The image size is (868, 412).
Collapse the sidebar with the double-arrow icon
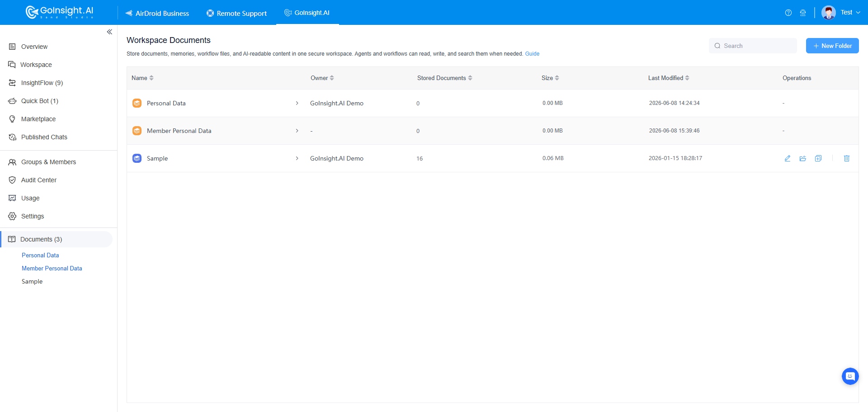click(109, 32)
